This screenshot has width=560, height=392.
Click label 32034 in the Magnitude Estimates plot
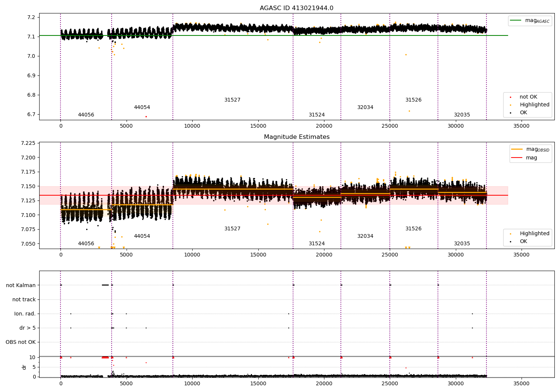[x=365, y=236]
